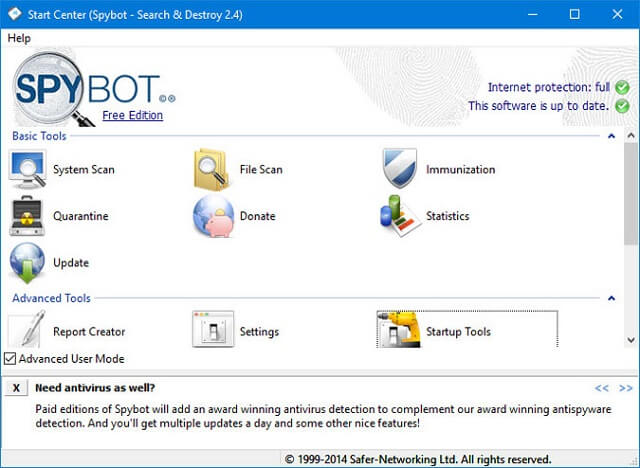
Task: Click the Spybot title bar app icon
Action: click(x=14, y=14)
